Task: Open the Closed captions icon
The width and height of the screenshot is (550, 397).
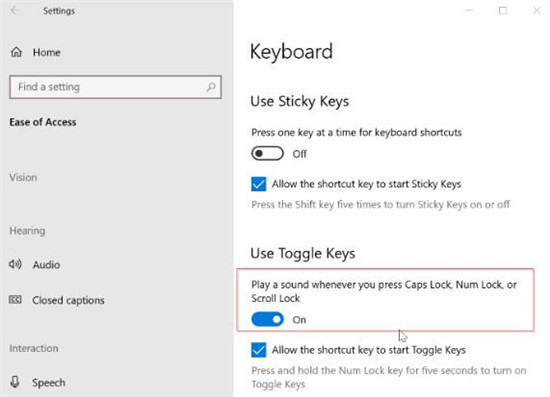Action: (15, 300)
